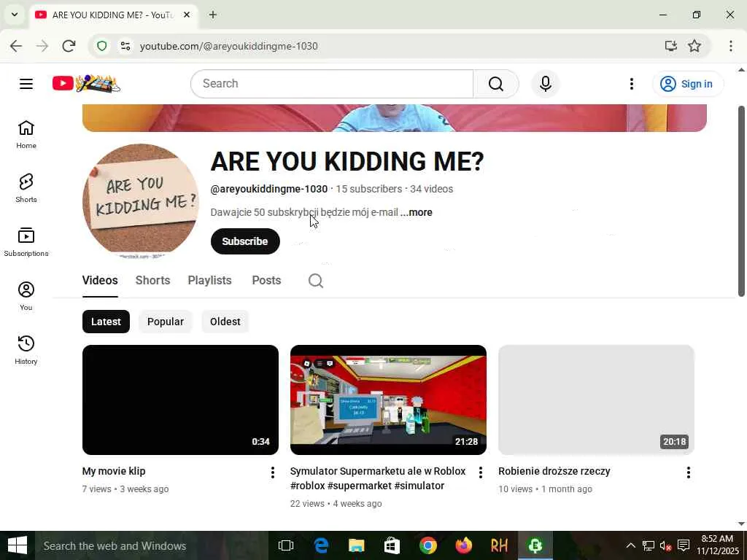Open Symulator Supermarketu ale w Roblox title
The width and height of the screenshot is (747, 560).
coord(378,478)
